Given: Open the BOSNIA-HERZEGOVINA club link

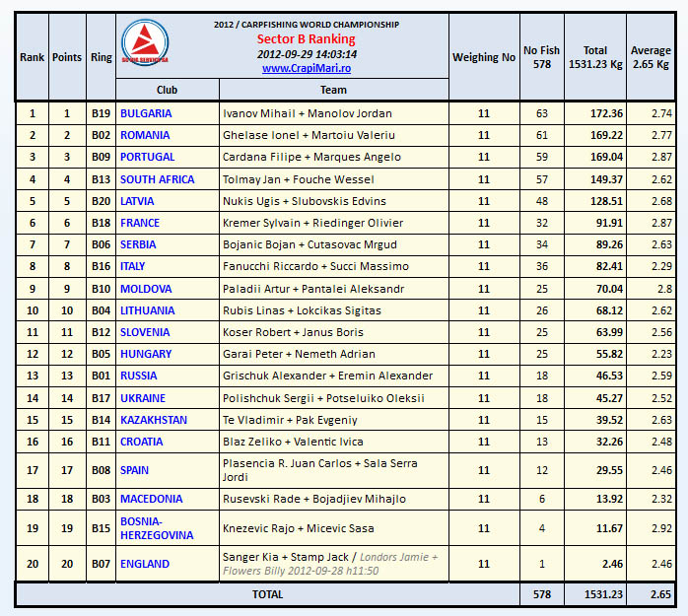Looking at the screenshot, I should pos(157,528).
